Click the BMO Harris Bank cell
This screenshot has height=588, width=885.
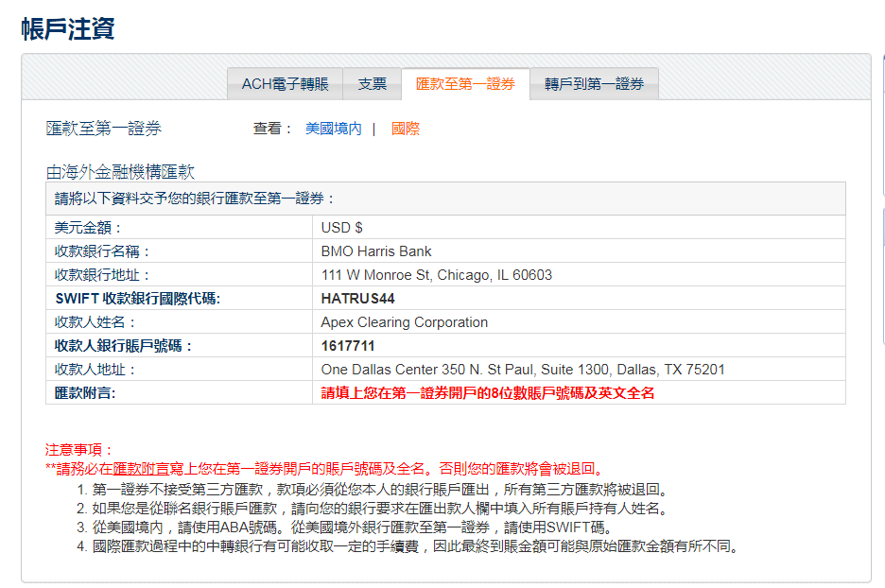point(579,251)
